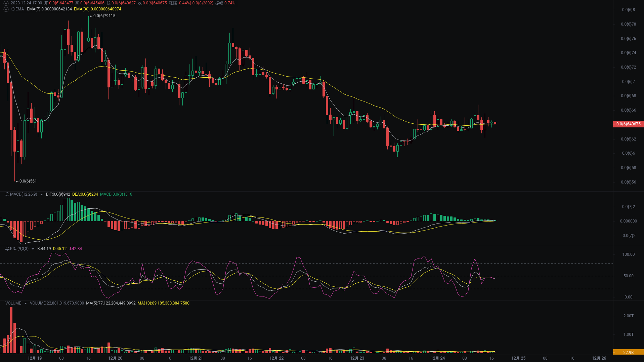The width and height of the screenshot is (644, 362).
Task: Click the K:44.19 value text
Action: pyautogui.click(x=44, y=249)
